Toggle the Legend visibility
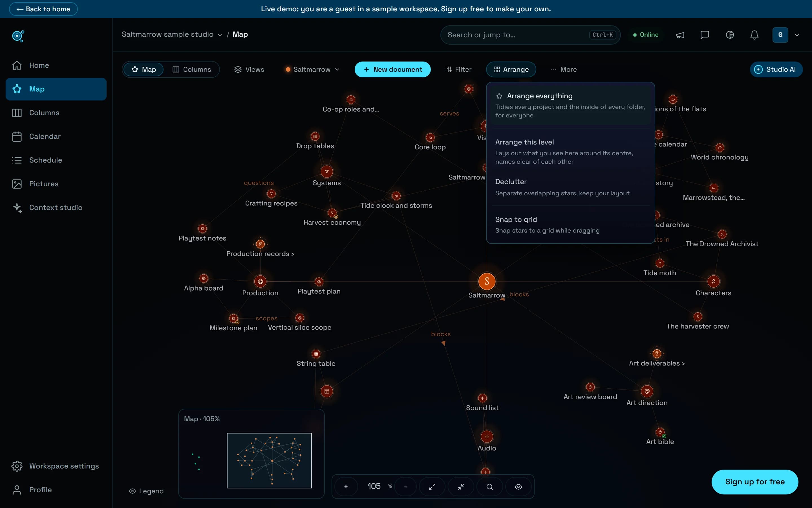812x508 pixels. click(x=146, y=491)
